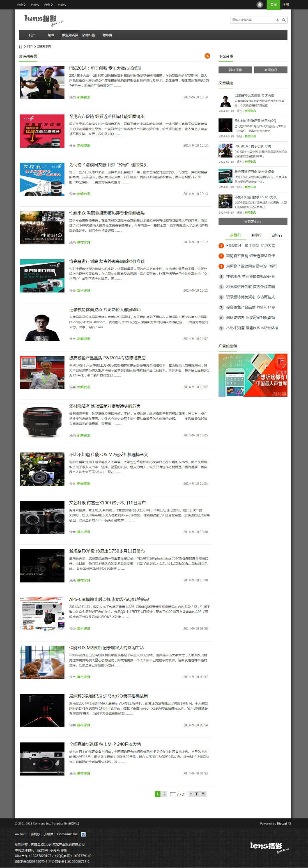This screenshot has height=868, width=308.
Task: Click the small icon after Comsenz Inc. in footer
Action: [83, 834]
